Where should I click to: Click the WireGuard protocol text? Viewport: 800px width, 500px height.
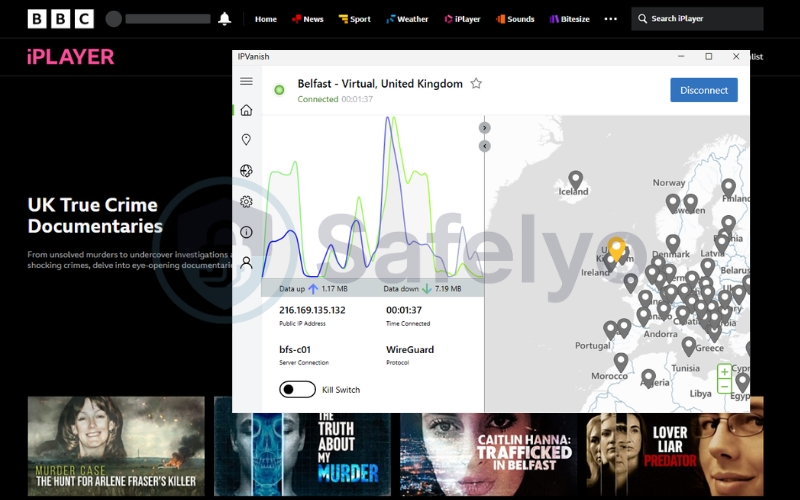coord(410,349)
